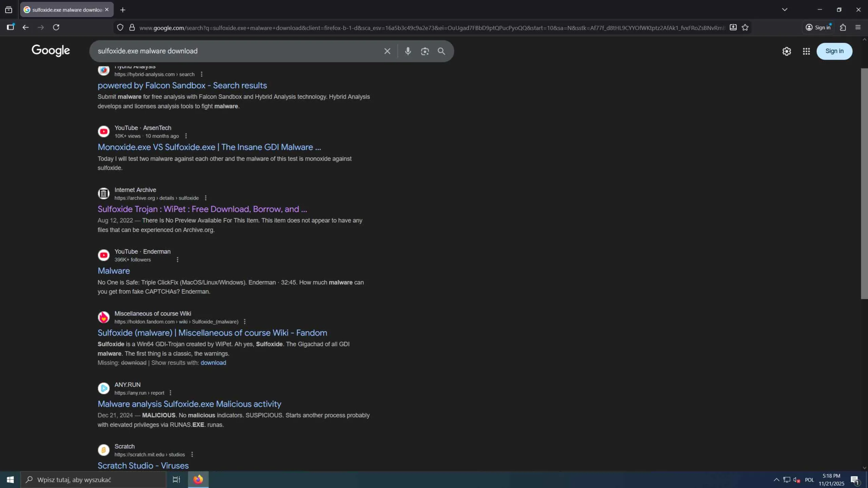
Task: Reload the current page
Action: tap(56, 27)
